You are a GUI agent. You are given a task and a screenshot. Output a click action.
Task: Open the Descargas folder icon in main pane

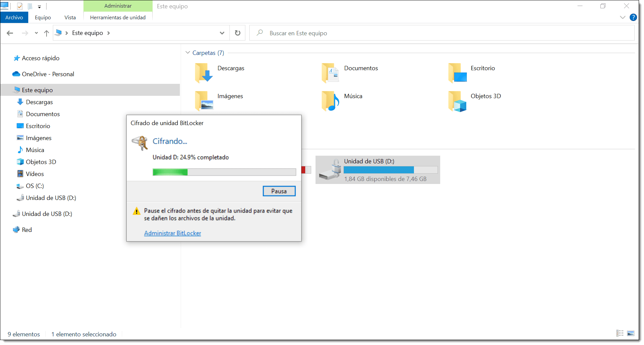[x=204, y=73]
